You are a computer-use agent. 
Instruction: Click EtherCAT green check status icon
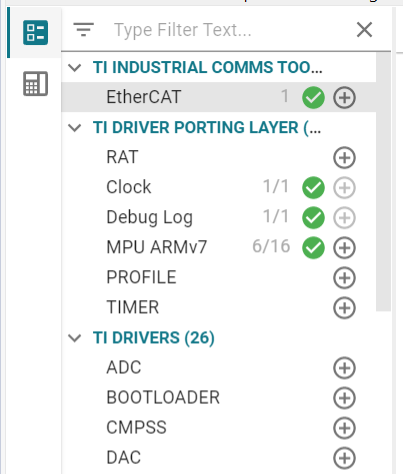[313, 98]
